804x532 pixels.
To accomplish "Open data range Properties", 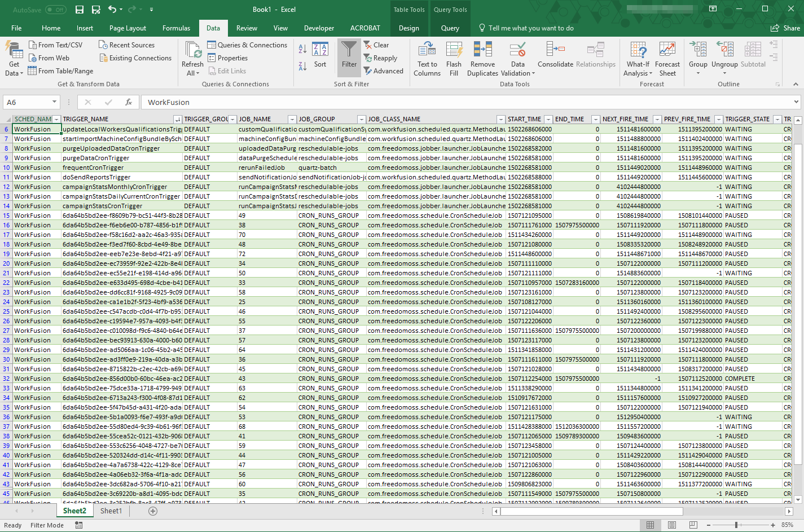I will point(228,58).
